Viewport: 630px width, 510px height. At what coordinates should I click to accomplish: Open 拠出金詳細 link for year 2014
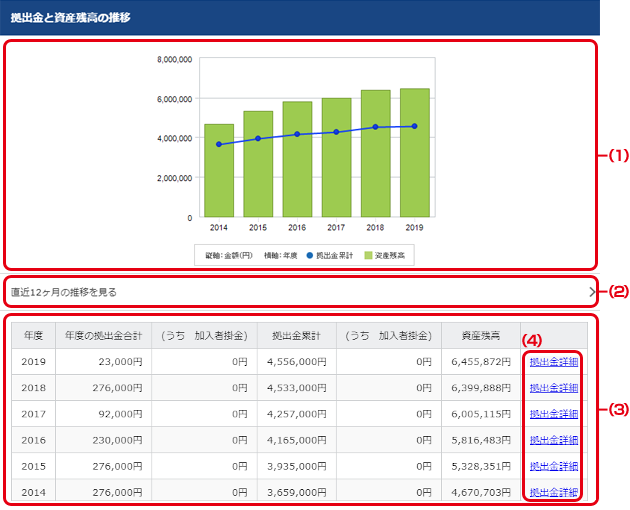553,492
